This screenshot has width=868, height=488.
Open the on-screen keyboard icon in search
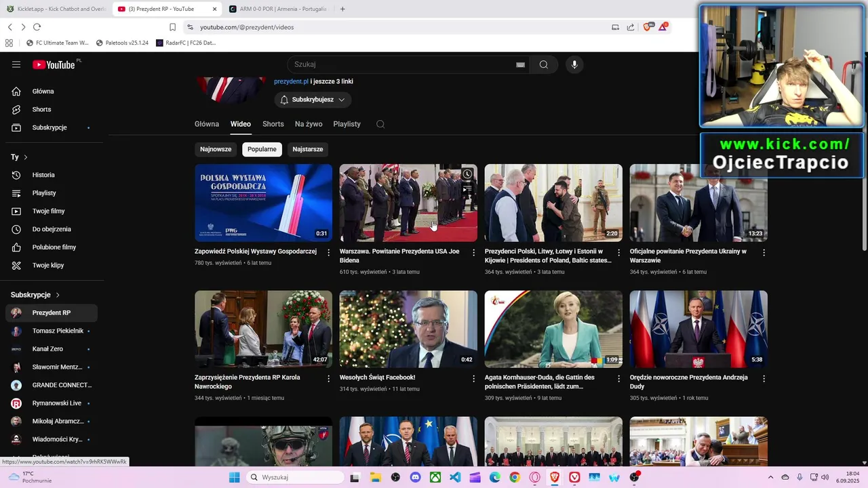(520, 64)
